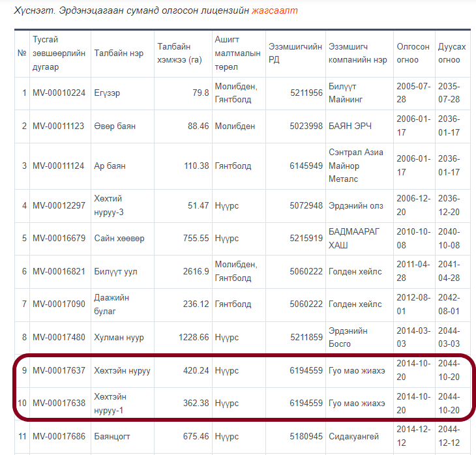Select owner ID 5211956

coord(306,93)
